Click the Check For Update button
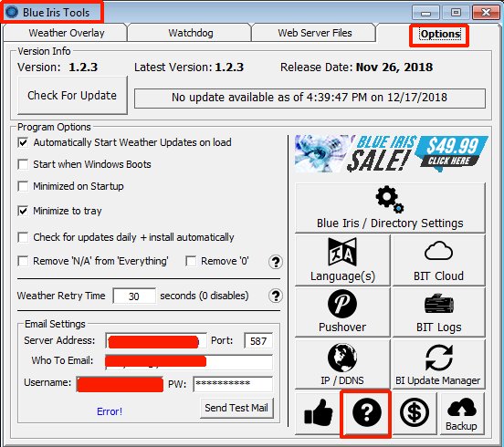This screenshot has width=504, height=447. (x=72, y=96)
